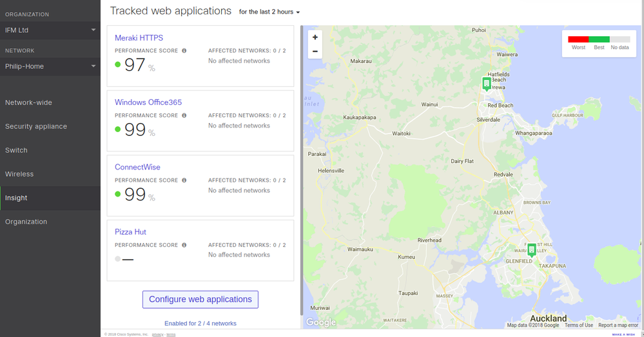Screen dimensions: 644x337
Task: Open the privacy footer link
Action: [x=158, y=334]
